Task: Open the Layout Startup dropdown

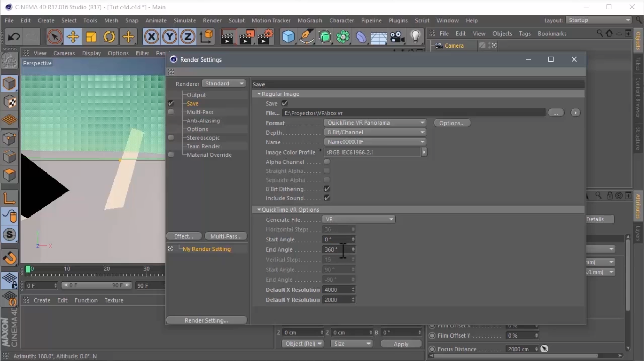Action: point(598,20)
